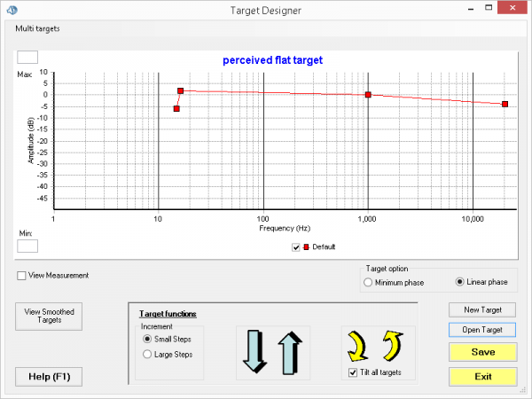The width and height of the screenshot is (532, 399).
Task: Uncheck the Tilt all targets checkbox
Action: point(353,372)
